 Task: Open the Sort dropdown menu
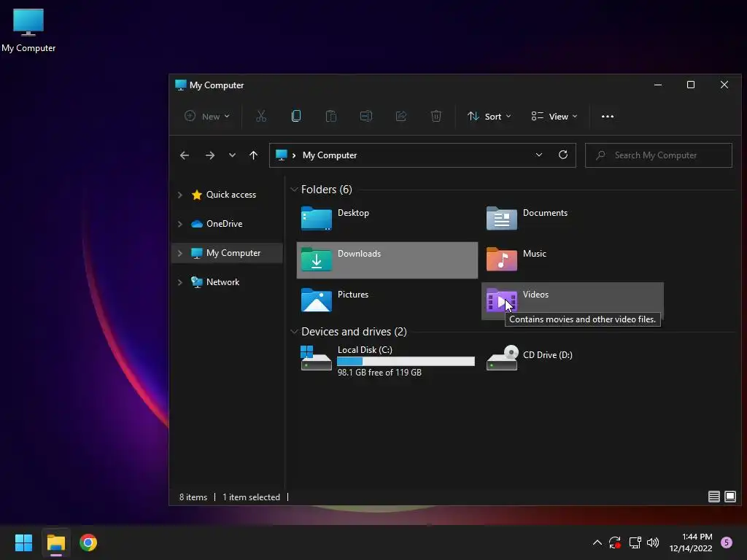coord(489,116)
